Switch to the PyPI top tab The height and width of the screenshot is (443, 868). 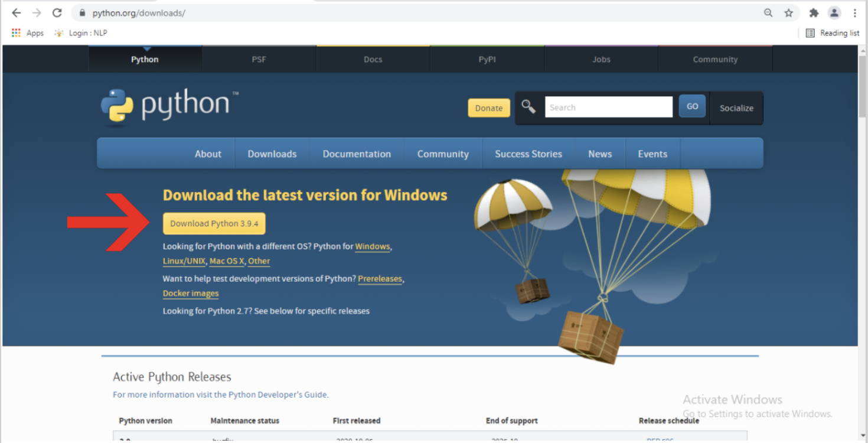click(x=487, y=59)
